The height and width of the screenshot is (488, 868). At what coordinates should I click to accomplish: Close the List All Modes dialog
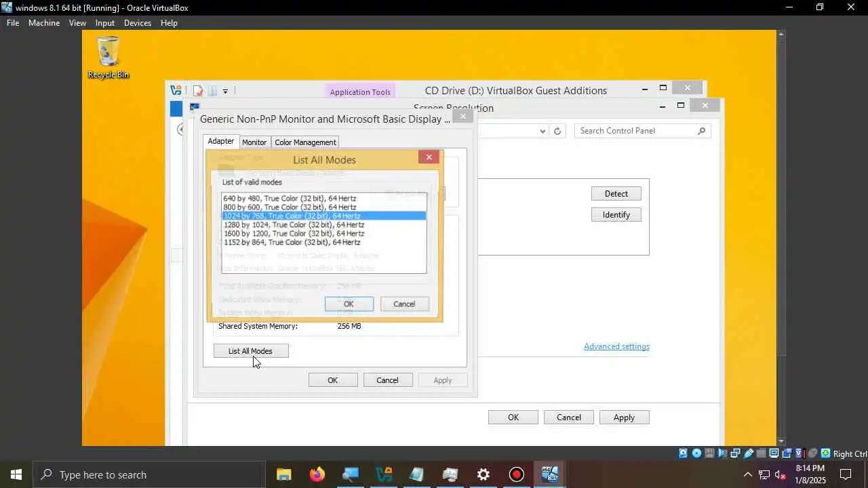point(429,157)
